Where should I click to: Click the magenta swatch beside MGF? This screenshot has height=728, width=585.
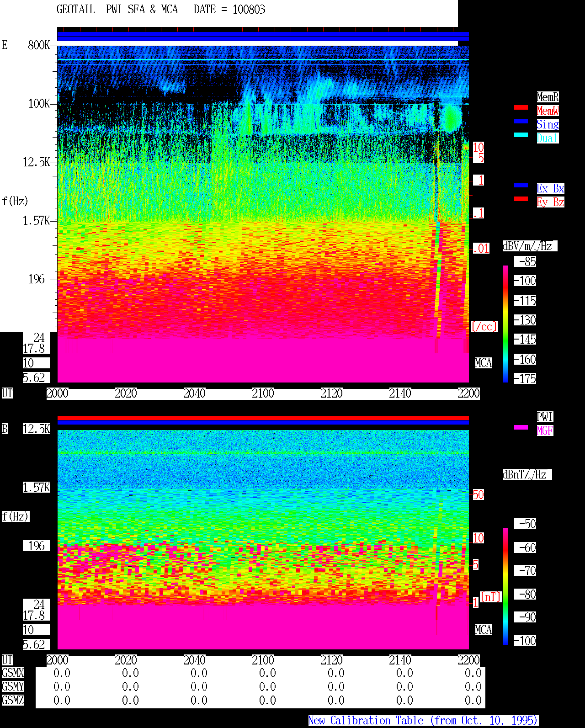point(521,427)
